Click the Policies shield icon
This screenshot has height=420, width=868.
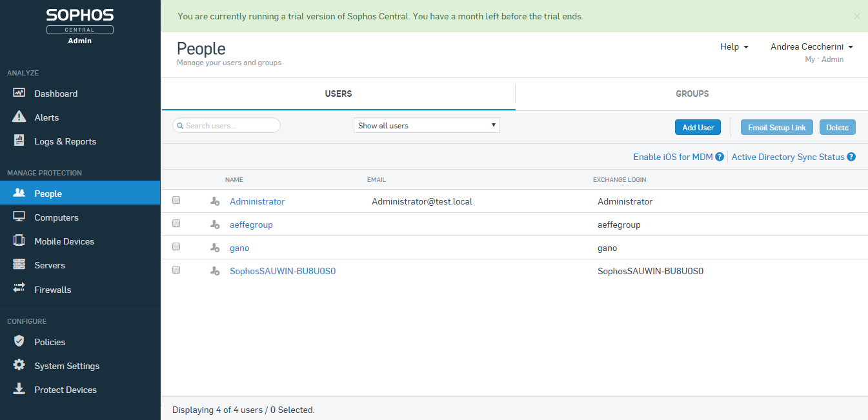click(x=19, y=341)
